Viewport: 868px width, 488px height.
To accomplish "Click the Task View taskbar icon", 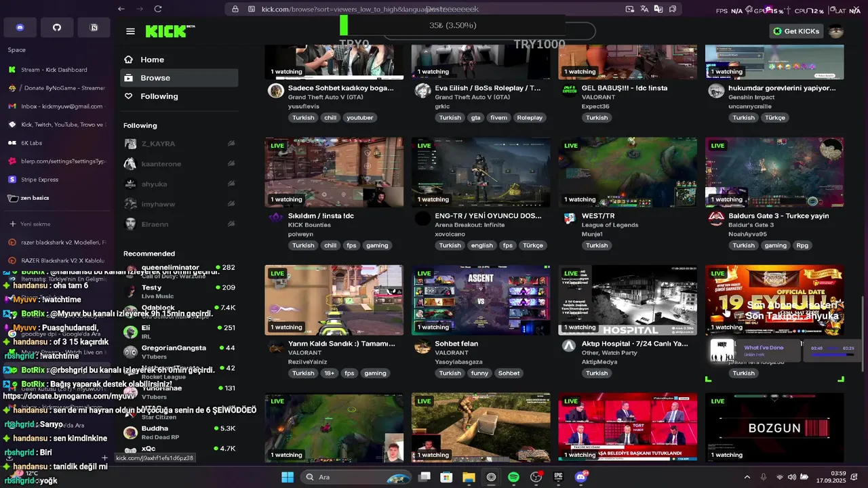I will (424, 477).
